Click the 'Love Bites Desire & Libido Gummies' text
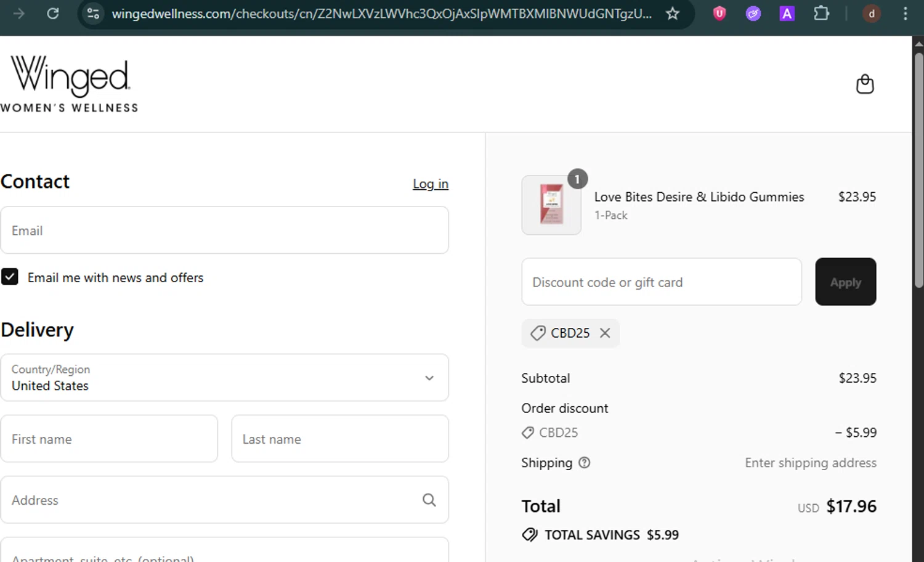This screenshot has height=562, width=924. pos(699,197)
